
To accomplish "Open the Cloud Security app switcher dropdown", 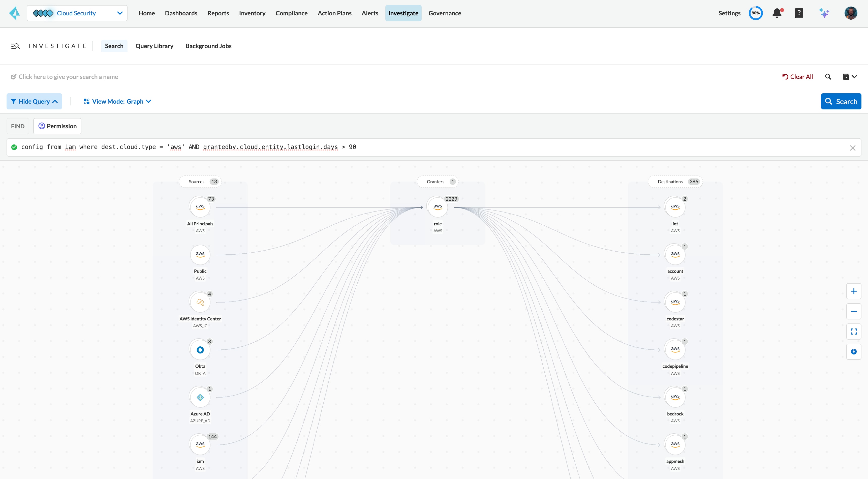I will (x=77, y=13).
